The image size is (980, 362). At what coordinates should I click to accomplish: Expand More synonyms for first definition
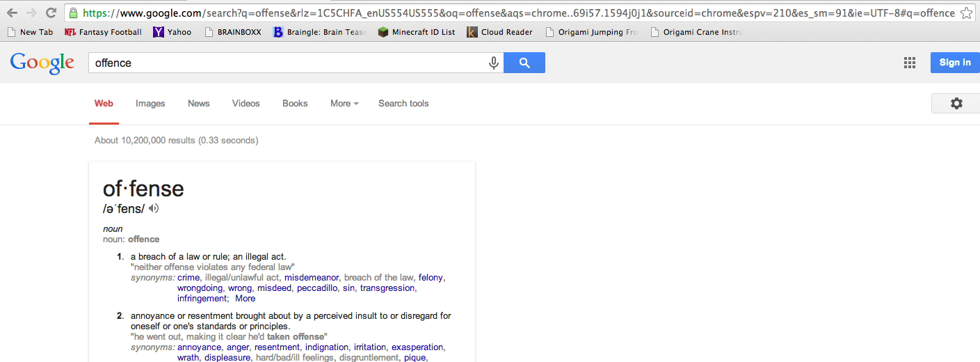[x=245, y=299]
